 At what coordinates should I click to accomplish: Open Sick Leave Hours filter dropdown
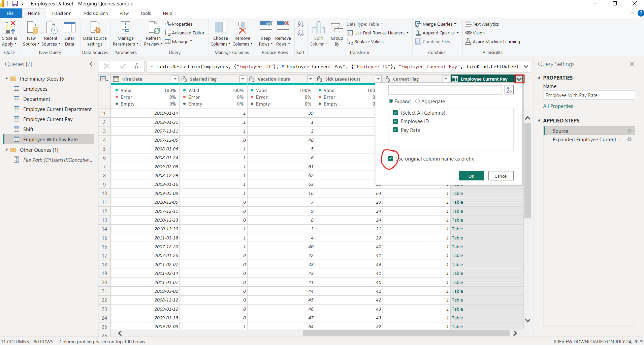pos(378,79)
